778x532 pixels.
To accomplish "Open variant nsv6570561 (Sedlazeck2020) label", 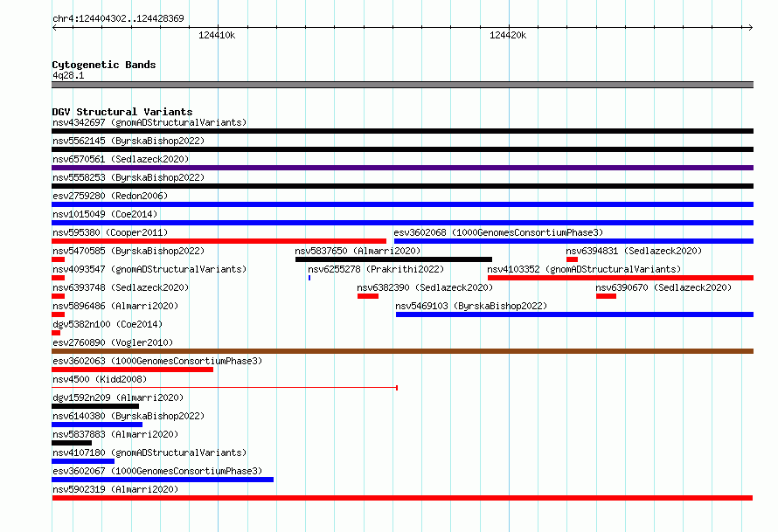I will point(121,159).
